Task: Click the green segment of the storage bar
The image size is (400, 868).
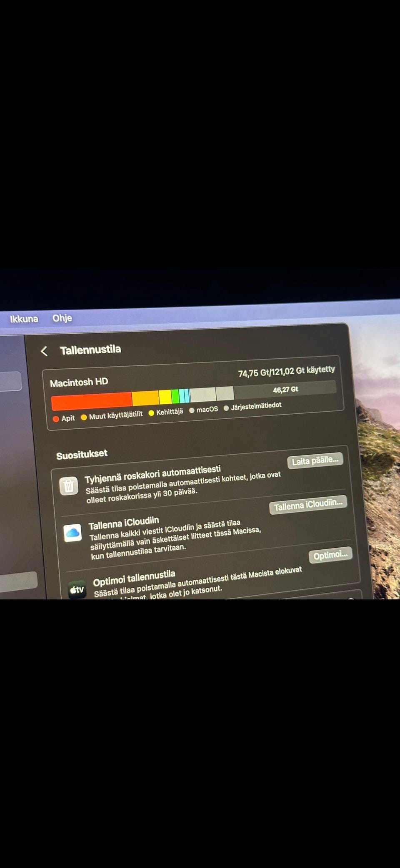Action: click(x=175, y=396)
